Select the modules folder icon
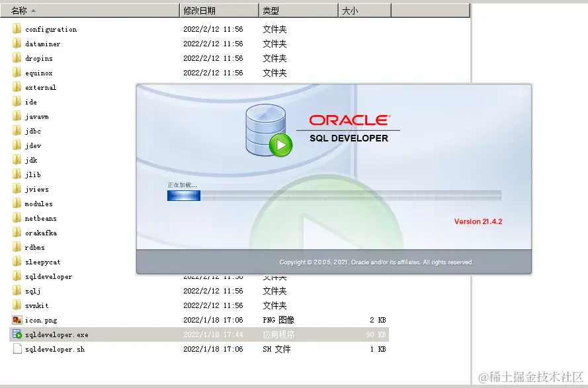The image size is (588, 388). [x=17, y=204]
